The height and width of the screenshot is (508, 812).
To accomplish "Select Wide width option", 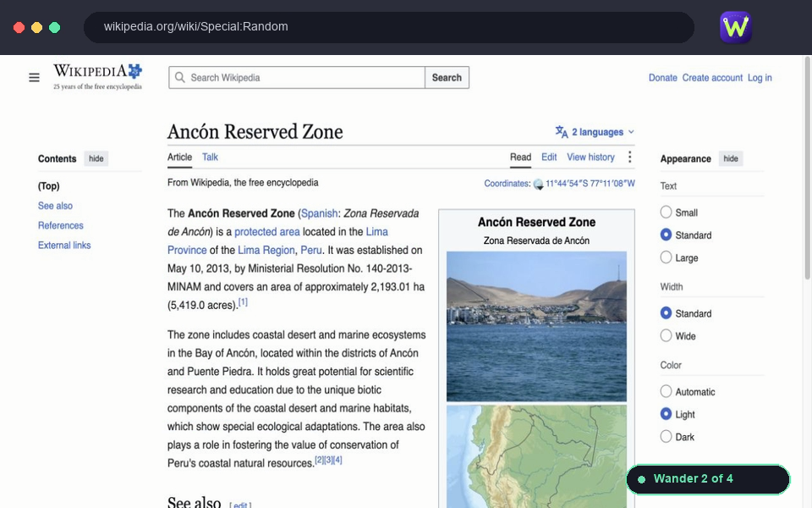I will click(666, 335).
